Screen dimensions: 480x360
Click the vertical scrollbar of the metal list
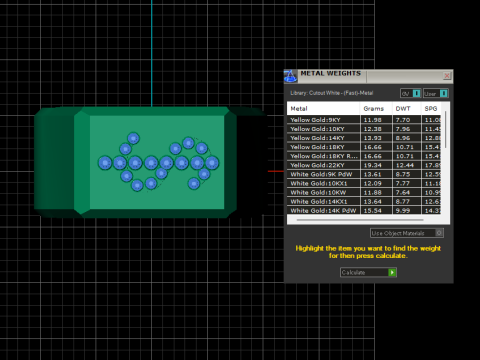[x=446, y=130]
